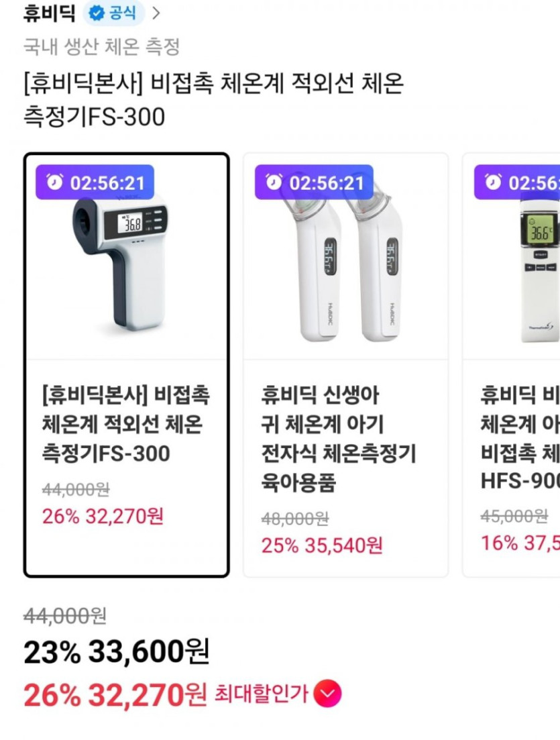Image resolution: width=560 pixels, height=740 pixels.
Task: Click the blue verified badge icon
Action: (x=97, y=13)
